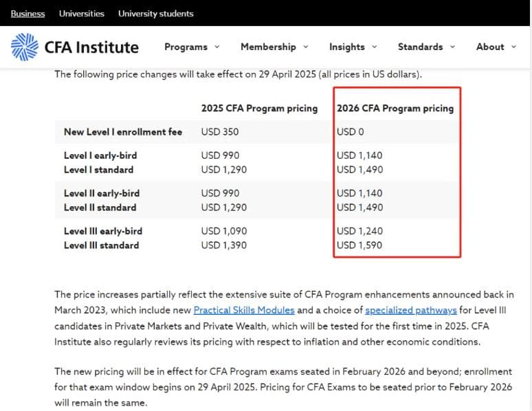Image resolution: width=532 pixels, height=411 pixels.
Task: Click the Level I standard row label
Action: 99,170
